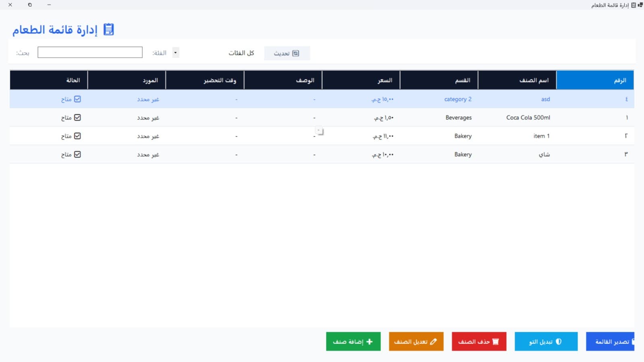Screen dimensions: 644x362
Task: Sort by the القسم column header
Action: point(439,80)
